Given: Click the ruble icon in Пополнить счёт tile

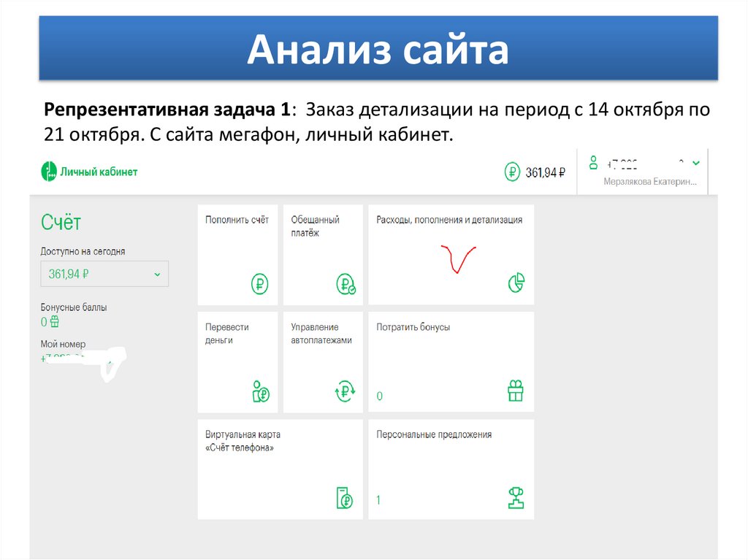Looking at the screenshot, I should [259, 284].
